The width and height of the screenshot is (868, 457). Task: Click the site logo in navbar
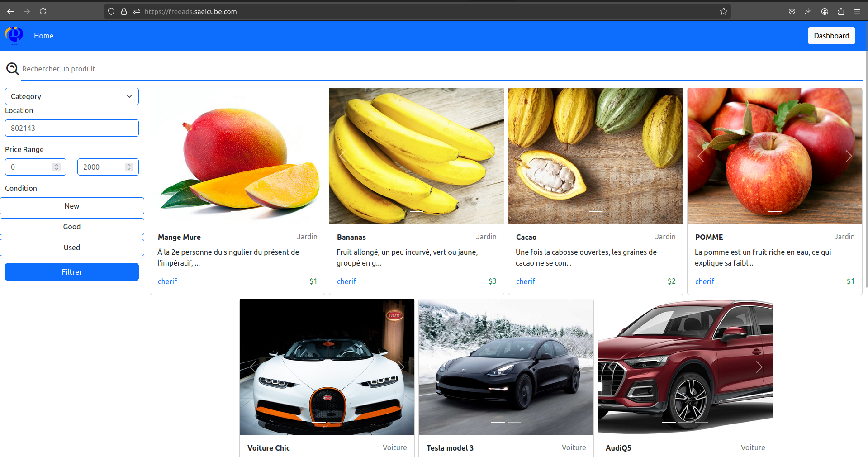tap(14, 35)
